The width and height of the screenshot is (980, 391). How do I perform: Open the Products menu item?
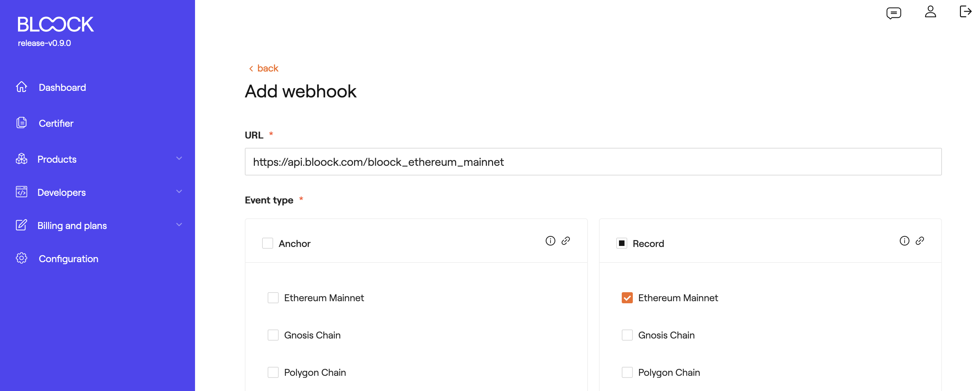pos(57,159)
